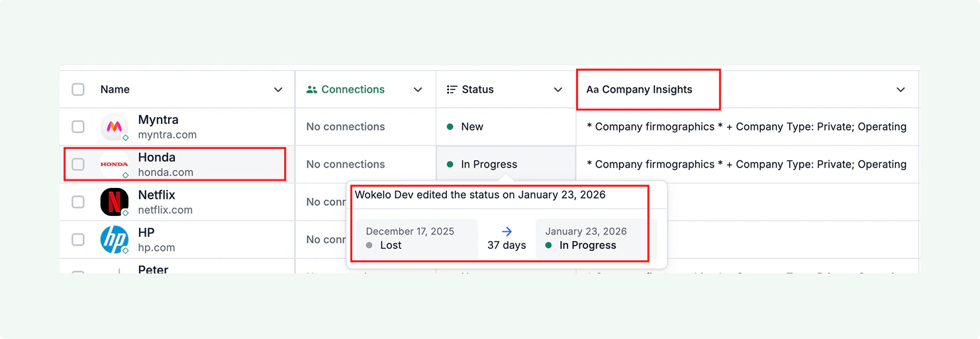Open the Status column dropdown chevron
This screenshot has height=339, width=980.
coord(558,89)
